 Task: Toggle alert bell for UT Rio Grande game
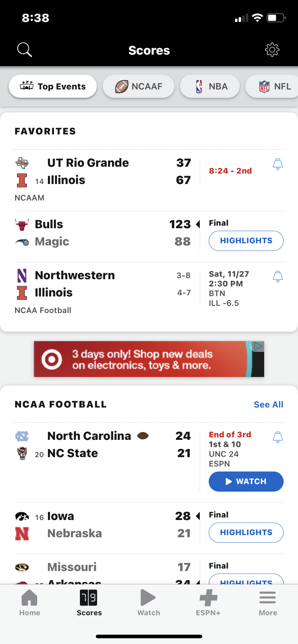(x=278, y=164)
